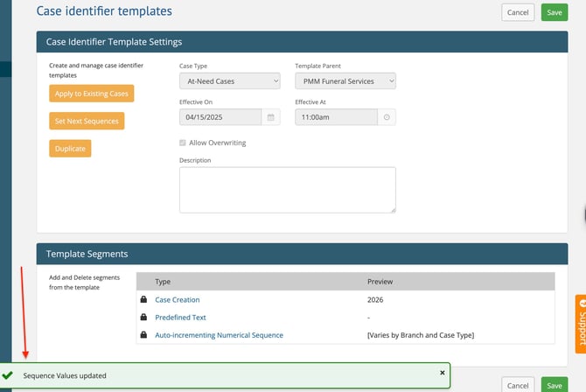The image size is (586, 392).
Task: Dismiss the Sequence Values updated notification
Action: click(x=442, y=373)
